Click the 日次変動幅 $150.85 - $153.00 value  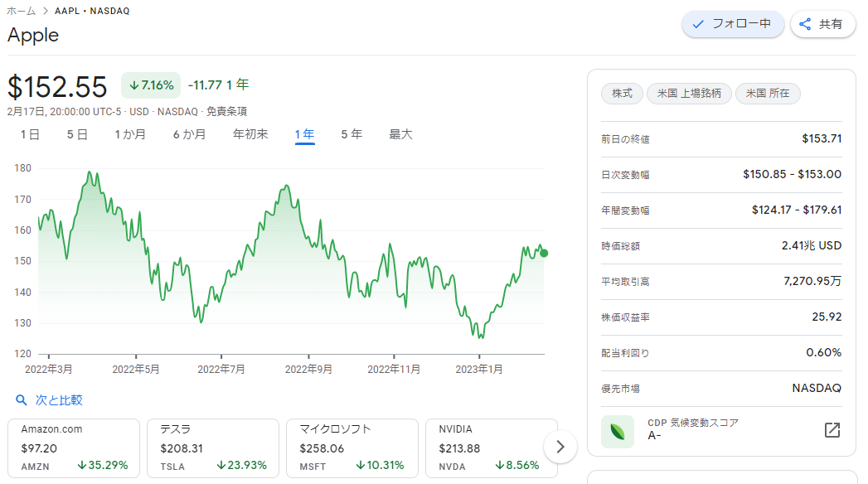tap(793, 174)
